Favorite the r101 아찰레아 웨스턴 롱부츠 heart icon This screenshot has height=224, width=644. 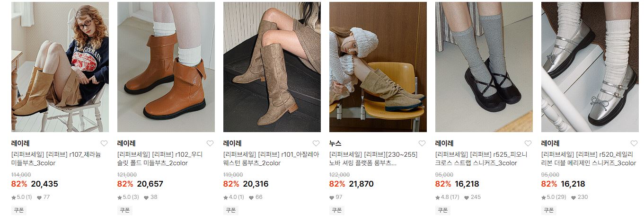316,143
